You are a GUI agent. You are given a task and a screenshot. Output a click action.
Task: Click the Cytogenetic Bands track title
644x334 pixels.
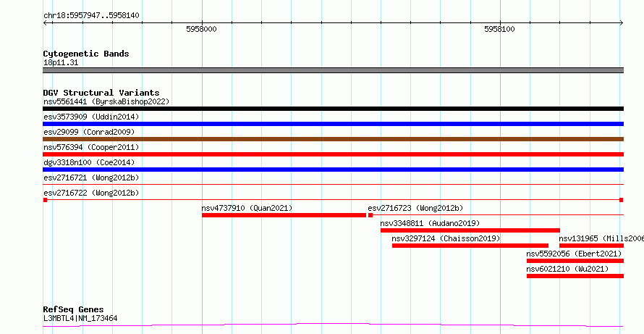[x=86, y=54]
